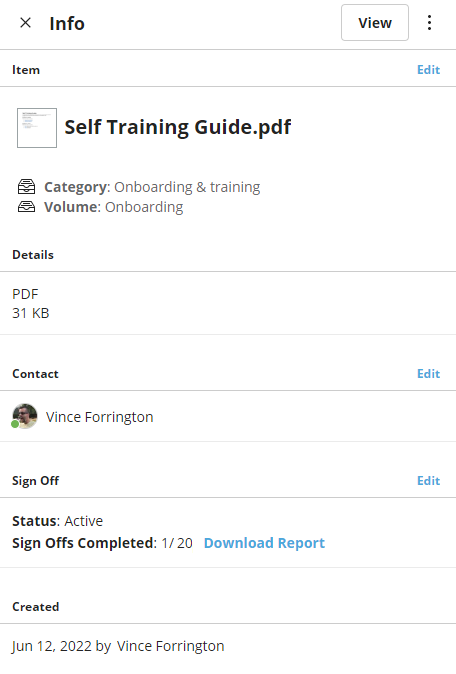
Task: Select the Onboarding volume text
Action: (144, 207)
